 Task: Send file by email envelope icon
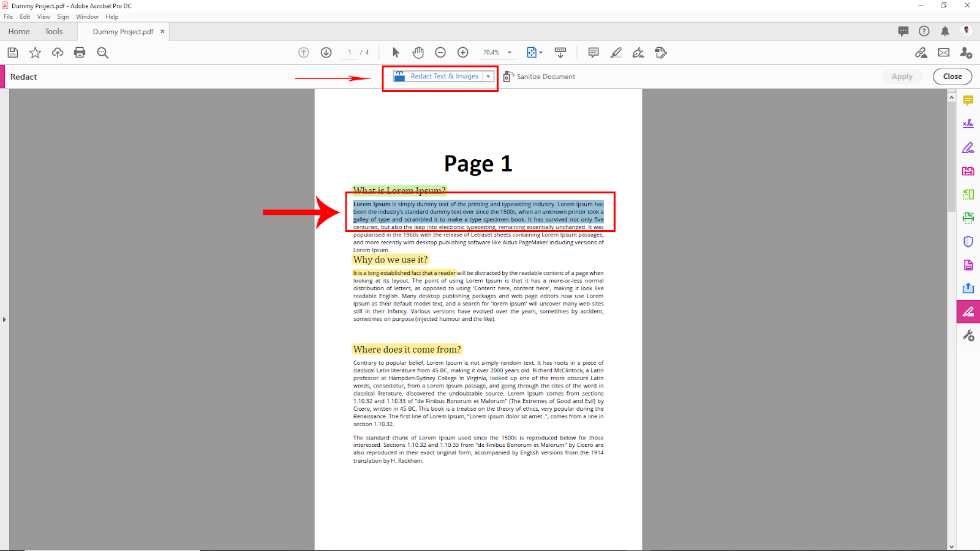coord(944,53)
